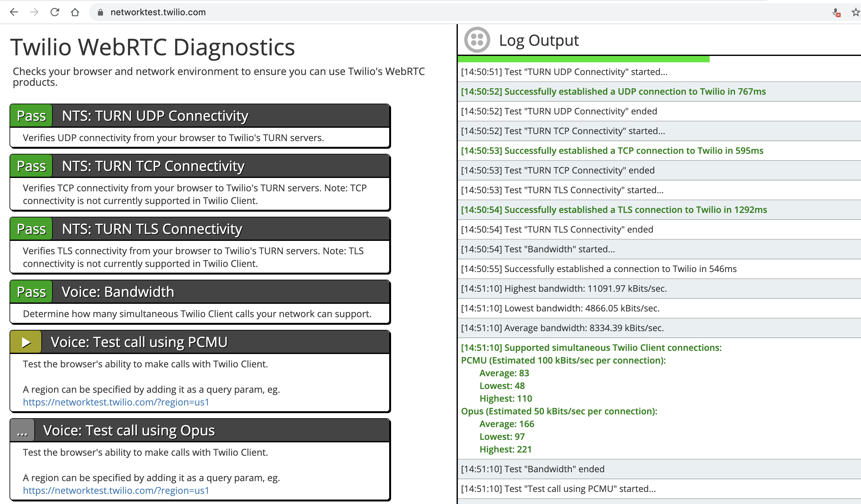This screenshot has width=861, height=504.
Task: Click the Log Output heading
Action: [x=539, y=40]
